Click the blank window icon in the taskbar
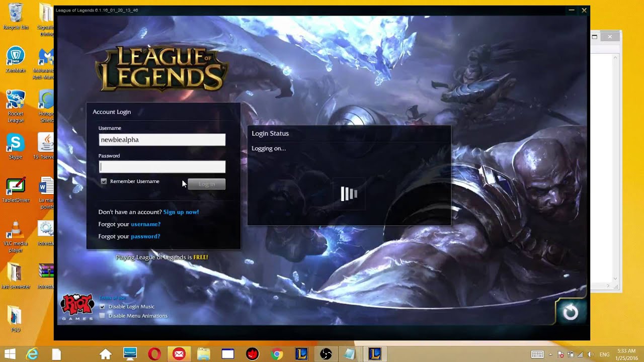Image resolution: width=644 pixels, height=362 pixels. pyautogui.click(x=228, y=354)
